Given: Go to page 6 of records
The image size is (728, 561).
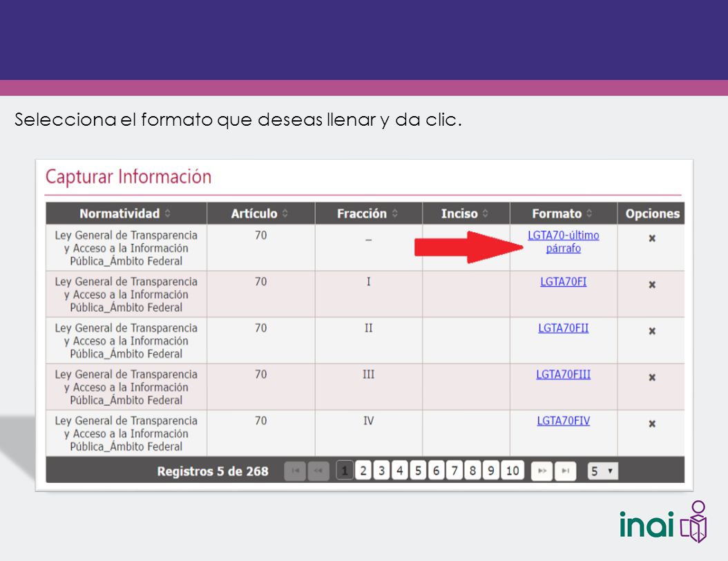Looking at the screenshot, I should (x=436, y=471).
